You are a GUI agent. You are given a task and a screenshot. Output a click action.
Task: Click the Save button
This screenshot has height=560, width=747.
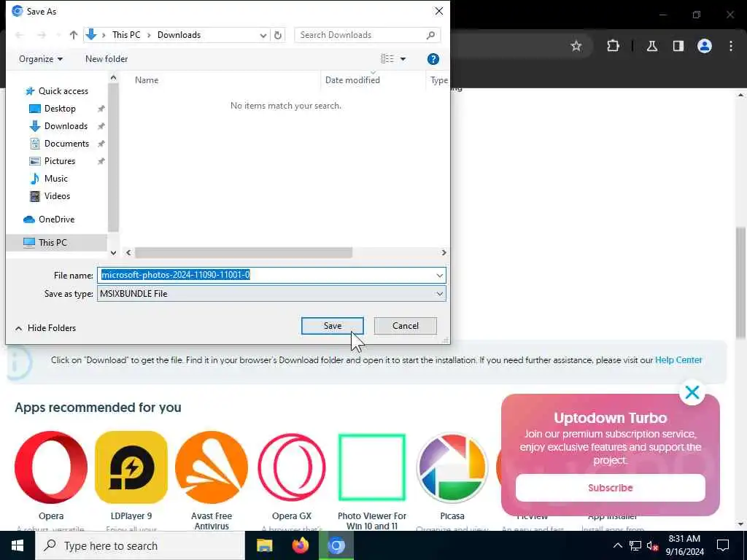[x=332, y=326]
